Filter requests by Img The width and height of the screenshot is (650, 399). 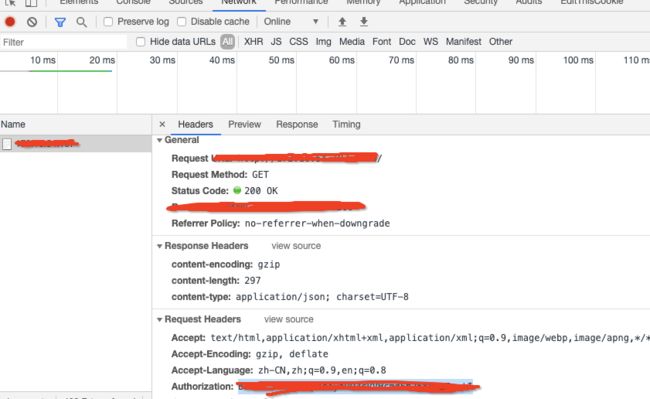[323, 42]
